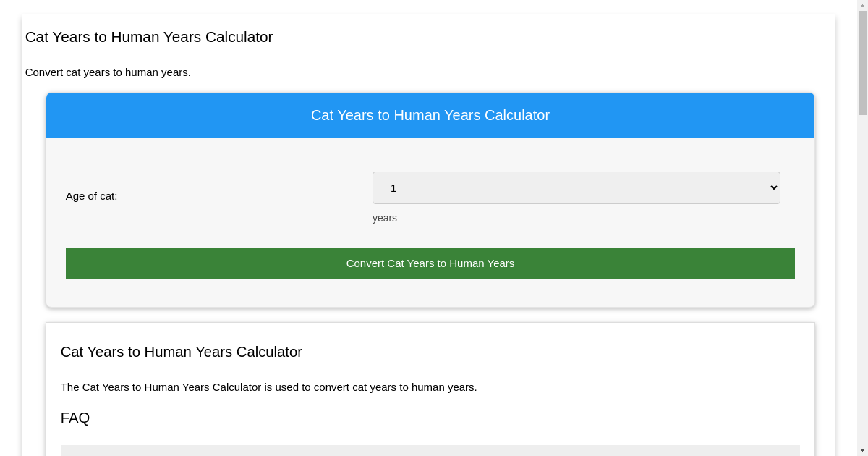
Task: Expand the age selection list showing '1'
Action: (576, 187)
